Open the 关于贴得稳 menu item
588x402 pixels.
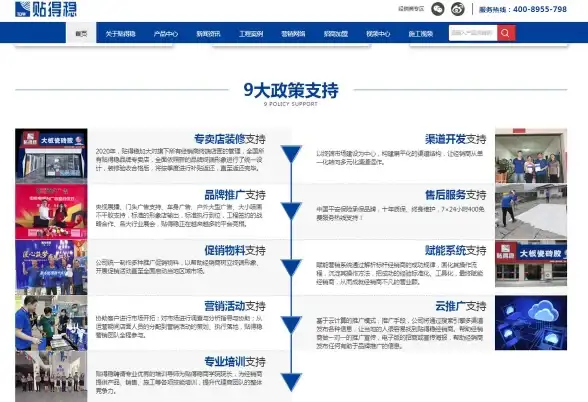120,34
